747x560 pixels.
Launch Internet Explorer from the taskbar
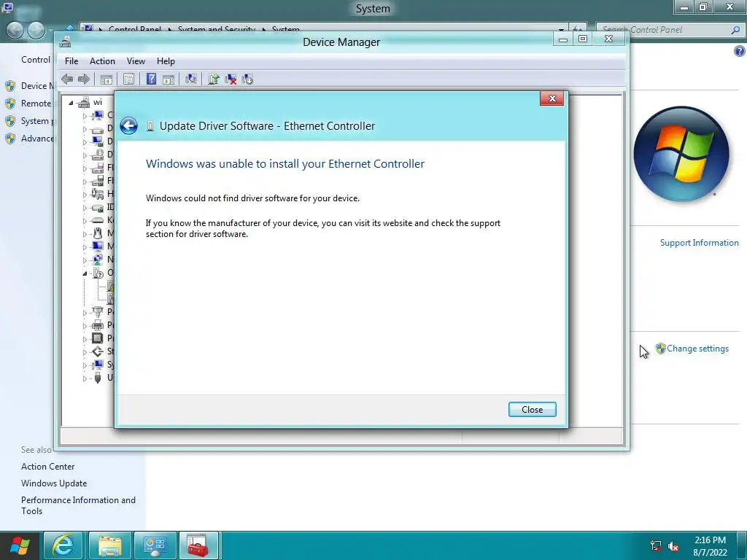[63, 545]
